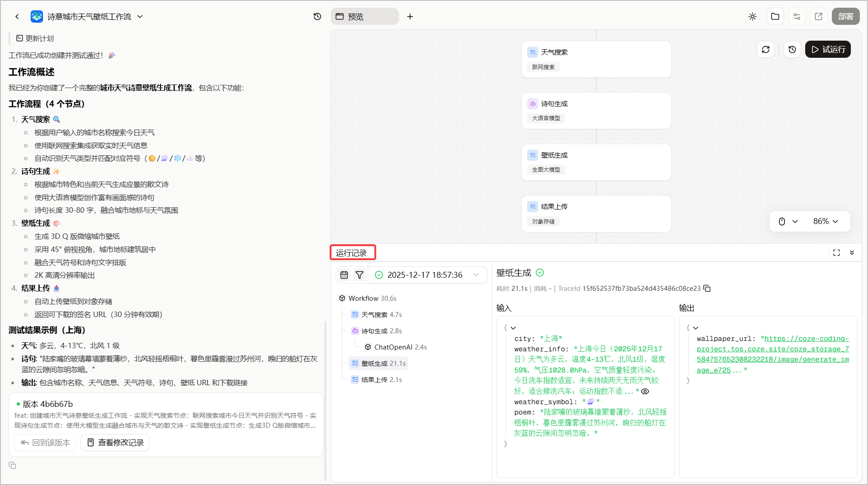Screen dimensions: 868x485
Task: Select the 诗句生成 workflow node
Action: (596, 111)
